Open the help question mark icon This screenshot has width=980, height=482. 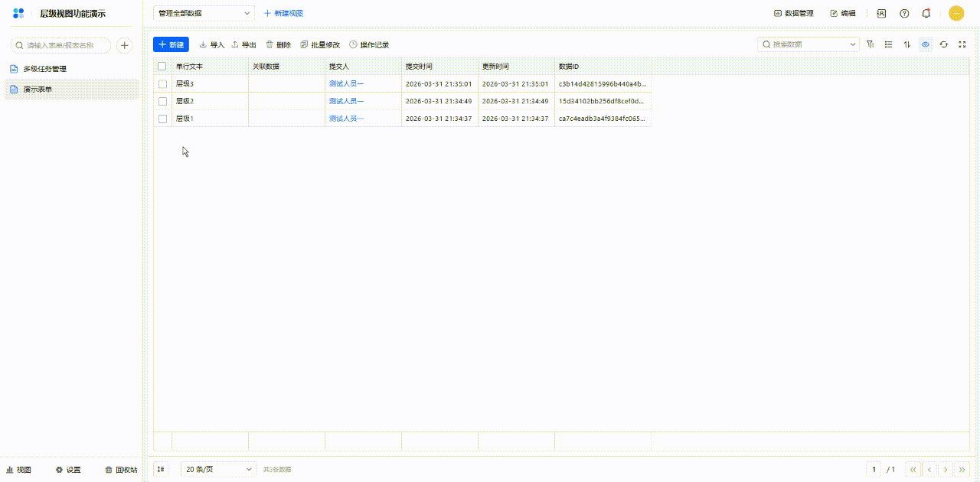[904, 13]
